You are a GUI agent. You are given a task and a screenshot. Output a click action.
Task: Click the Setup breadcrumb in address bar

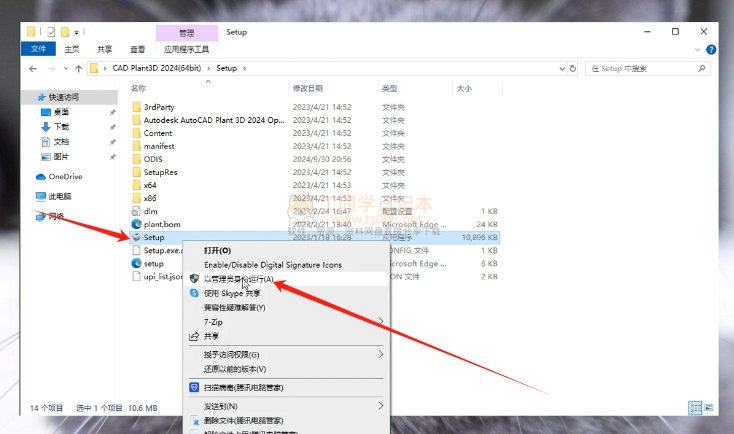coord(227,68)
